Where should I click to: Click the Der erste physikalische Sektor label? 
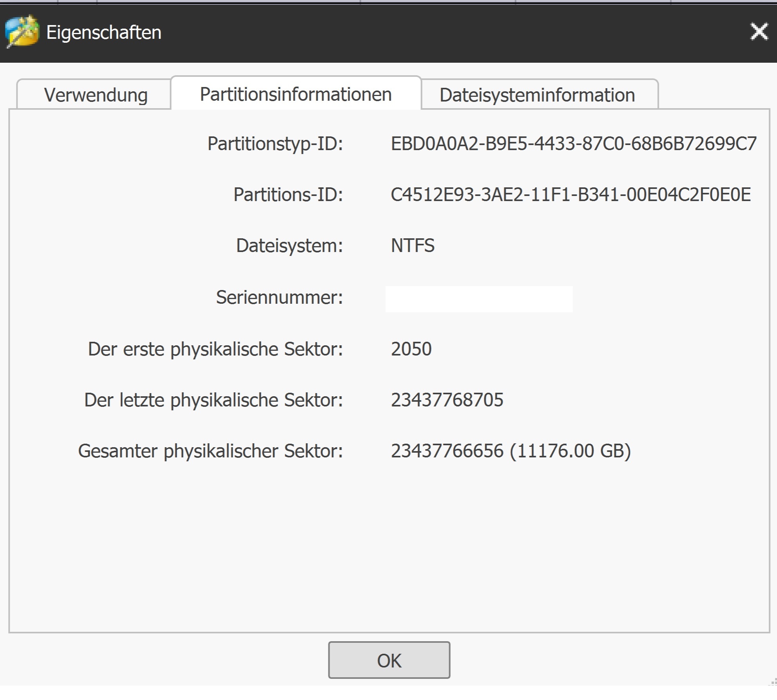215,349
